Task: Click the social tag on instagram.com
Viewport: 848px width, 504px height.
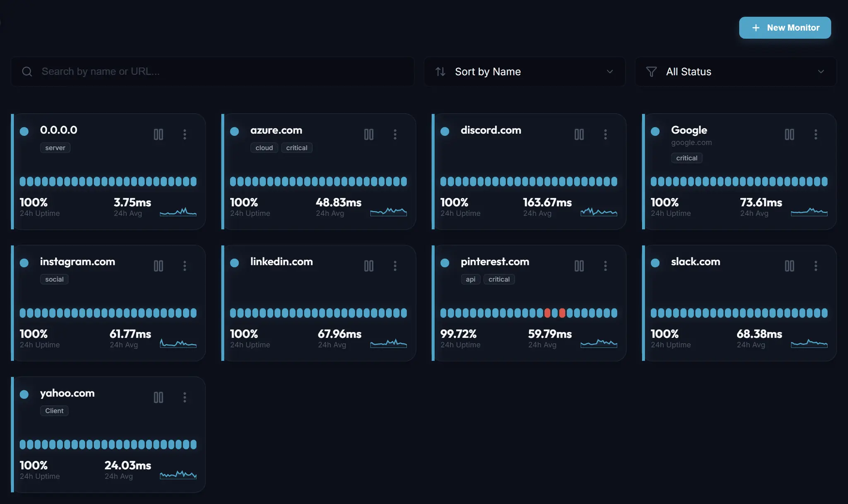Action: pos(54,279)
